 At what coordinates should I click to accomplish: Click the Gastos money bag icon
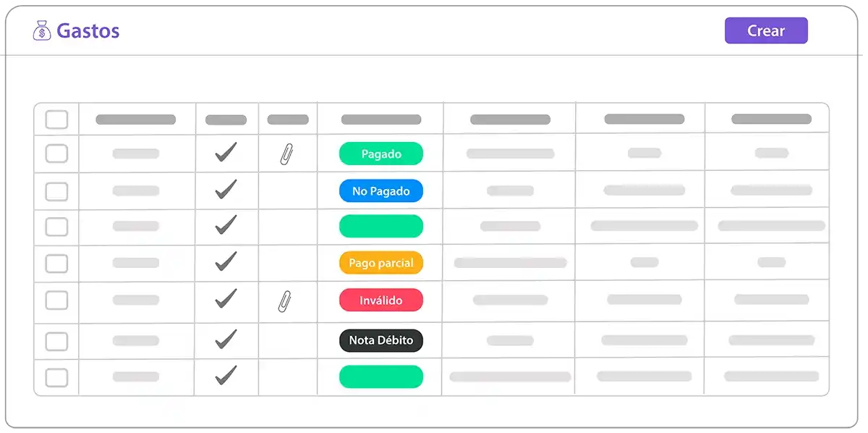[x=42, y=31]
